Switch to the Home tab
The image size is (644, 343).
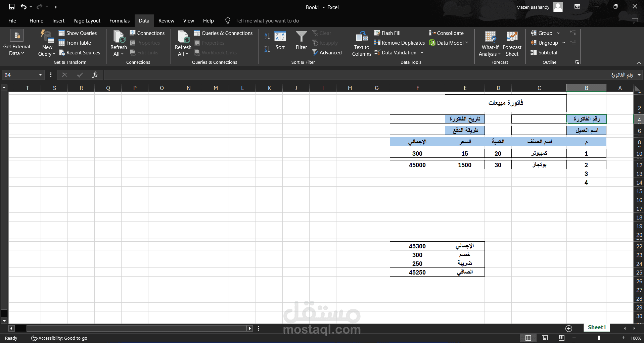click(36, 21)
